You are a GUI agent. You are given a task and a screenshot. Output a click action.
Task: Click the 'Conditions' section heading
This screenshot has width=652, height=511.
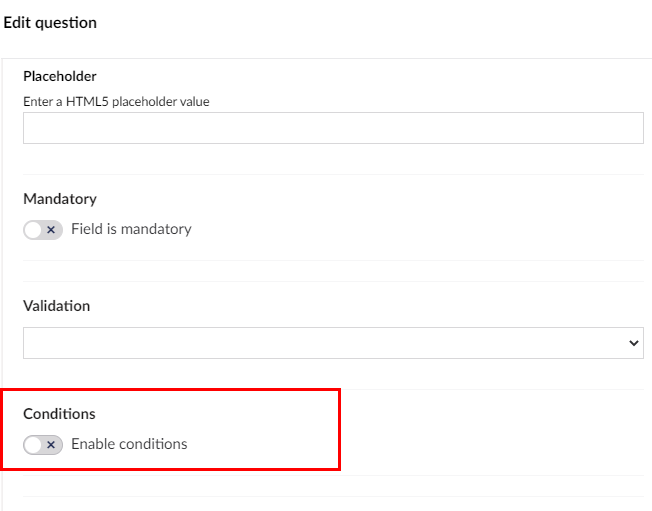coord(59,414)
